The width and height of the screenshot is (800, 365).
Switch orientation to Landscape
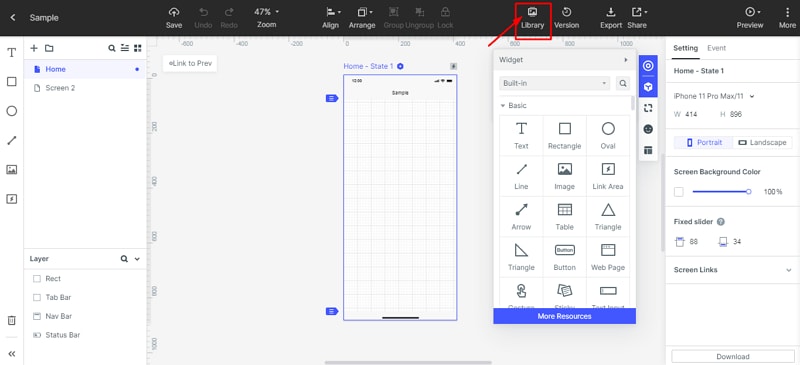pyautogui.click(x=762, y=142)
